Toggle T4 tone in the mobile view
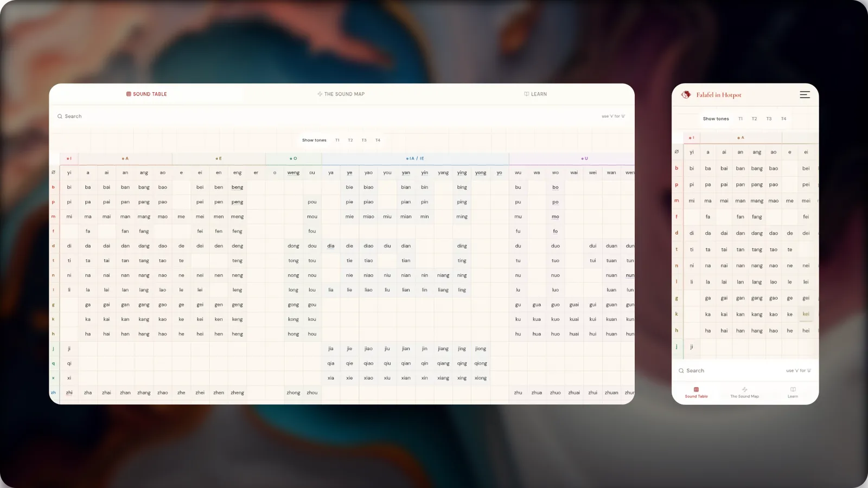868x488 pixels. pos(783,119)
